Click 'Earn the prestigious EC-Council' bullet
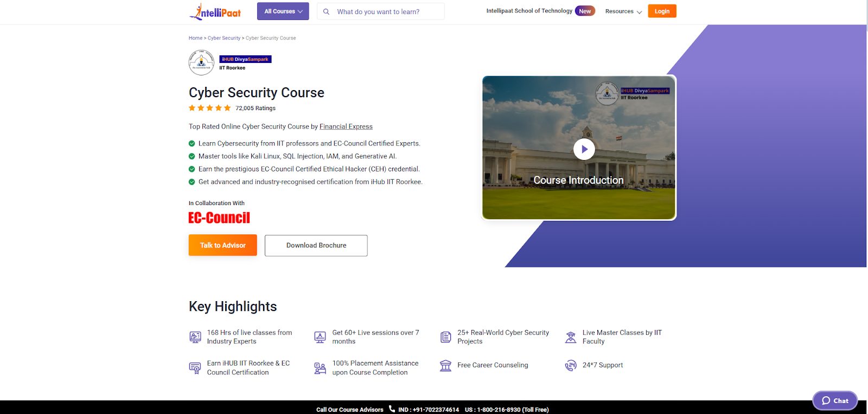Image resolution: width=868 pixels, height=414 pixels. tap(309, 169)
